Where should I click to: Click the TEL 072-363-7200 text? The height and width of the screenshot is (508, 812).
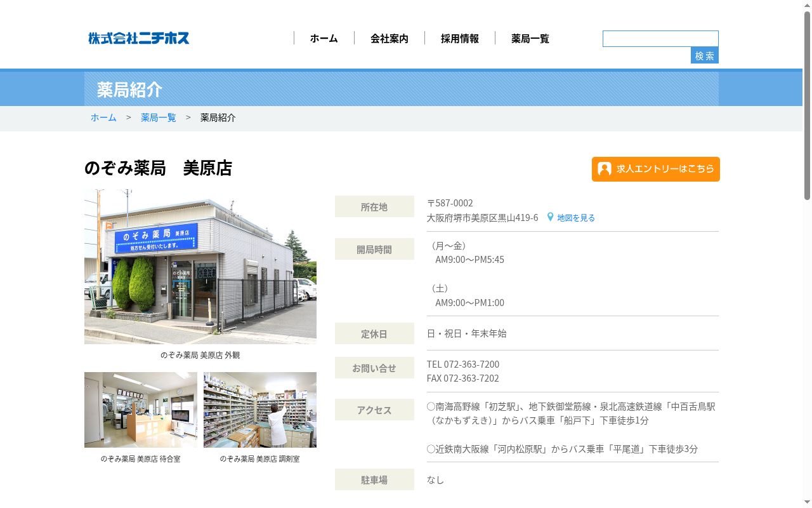tap(463, 364)
